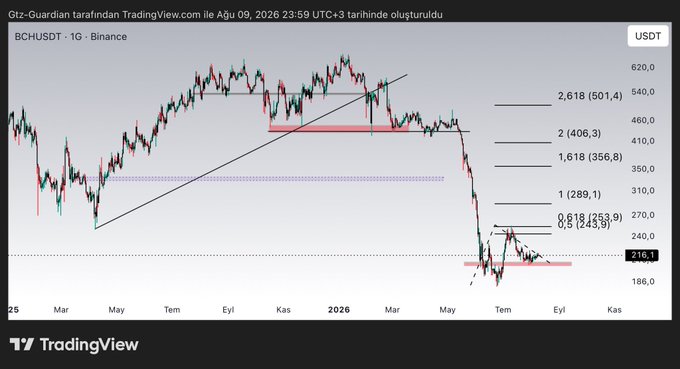Select the long red support zone near 440
The image size is (680, 369).
[338, 128]
